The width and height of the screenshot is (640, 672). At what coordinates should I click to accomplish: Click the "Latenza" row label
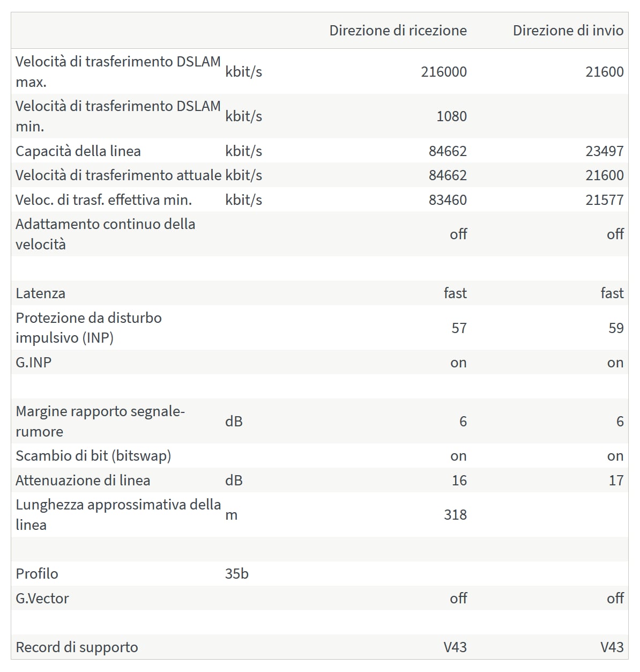point(41,293)
